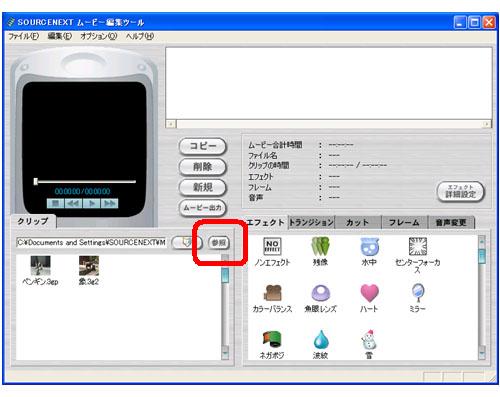
Task: Switch to the トランジション tab
Action: (x=311, y=222)
